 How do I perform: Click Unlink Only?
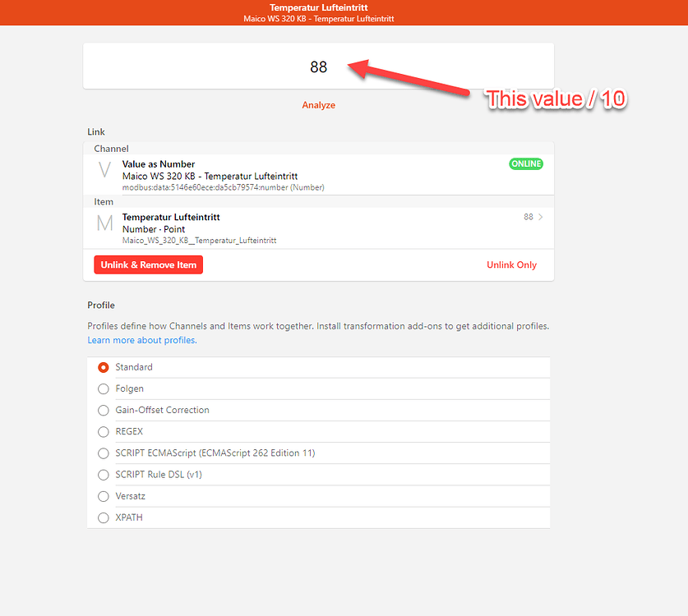pos(511,264)
